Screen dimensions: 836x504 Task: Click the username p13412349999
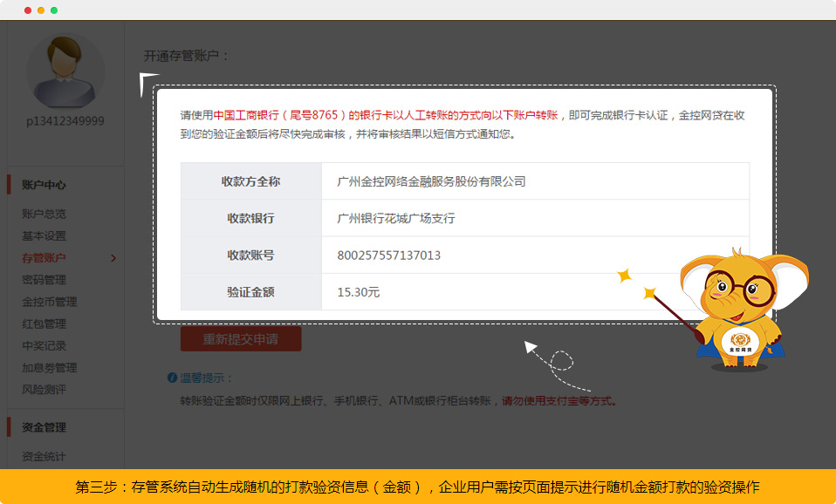(65, 121)
